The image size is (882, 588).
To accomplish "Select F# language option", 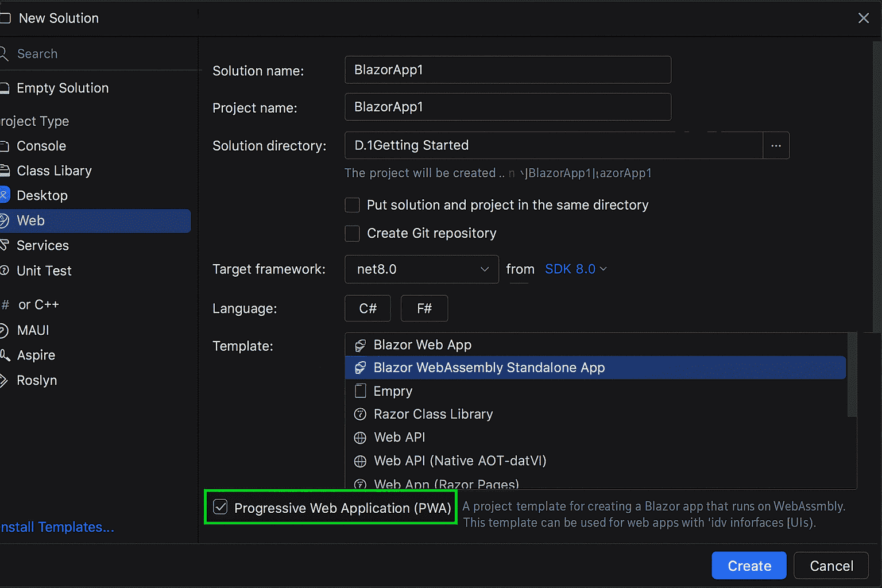I will (424, 308).
